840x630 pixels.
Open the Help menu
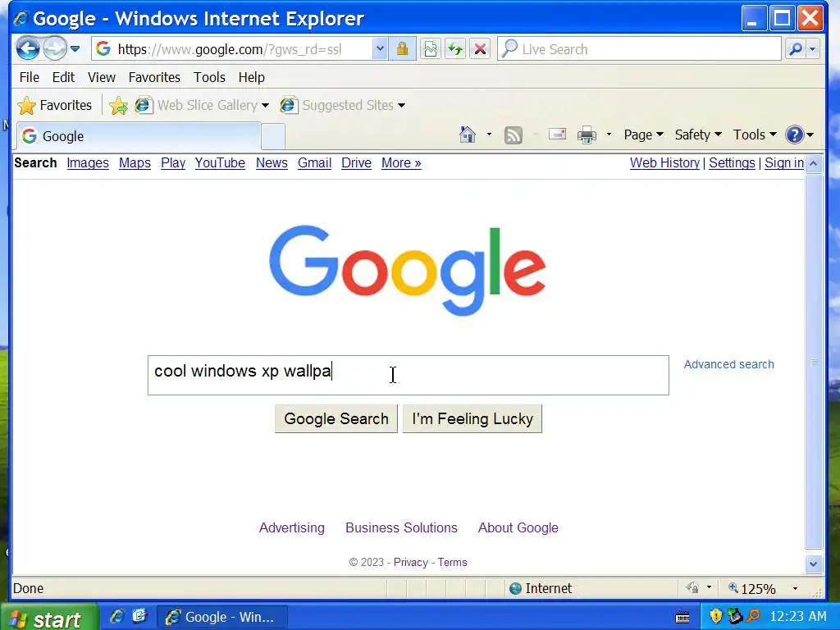pos(252,77)
